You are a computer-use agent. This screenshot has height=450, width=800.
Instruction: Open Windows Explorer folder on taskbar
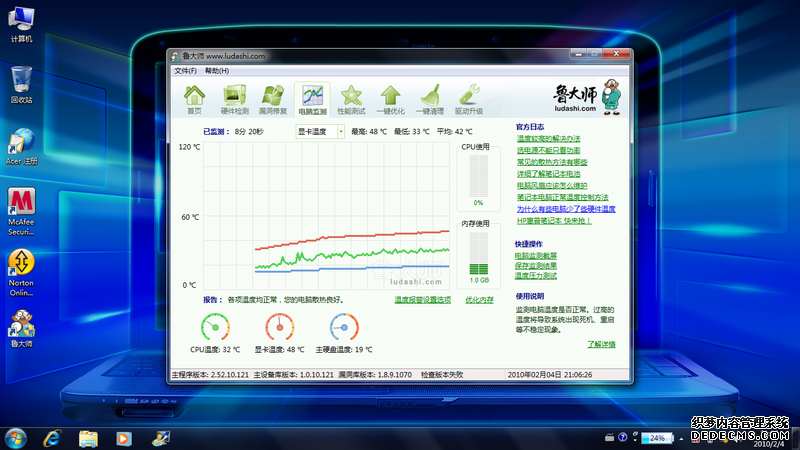[x=88, y=439]
